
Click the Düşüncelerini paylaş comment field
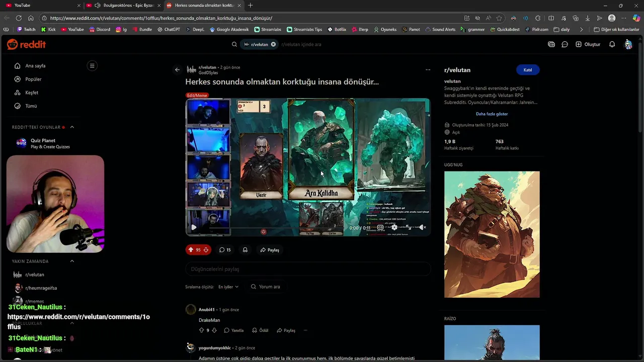(x=308, y=269)
